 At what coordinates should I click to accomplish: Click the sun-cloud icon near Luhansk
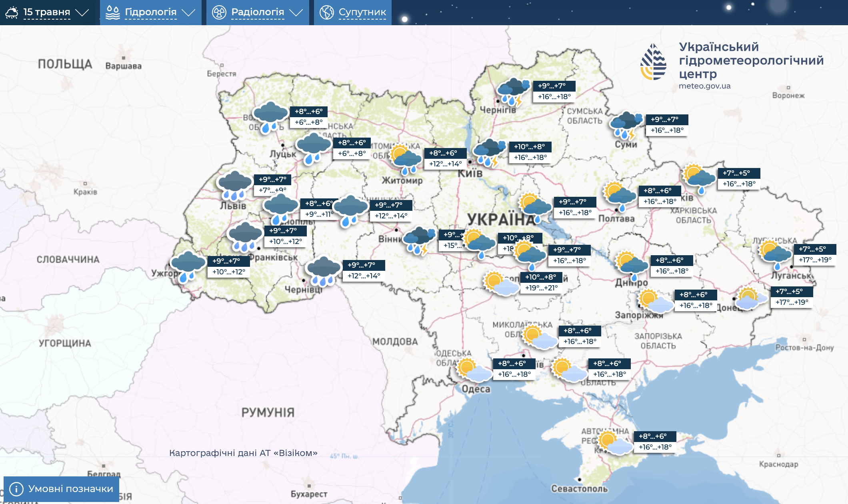[775, 254]
